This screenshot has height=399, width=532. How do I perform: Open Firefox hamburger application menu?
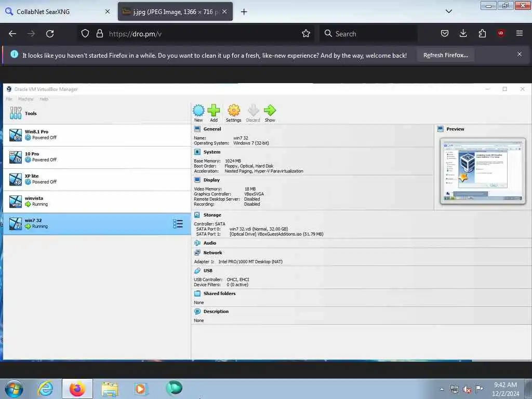520,33
